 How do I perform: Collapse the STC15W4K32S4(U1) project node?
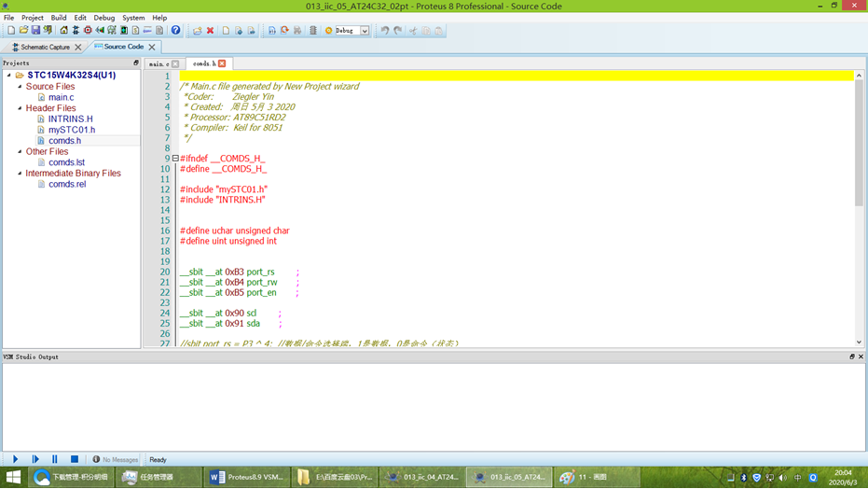pyautogui.click(x=9, y=75)
